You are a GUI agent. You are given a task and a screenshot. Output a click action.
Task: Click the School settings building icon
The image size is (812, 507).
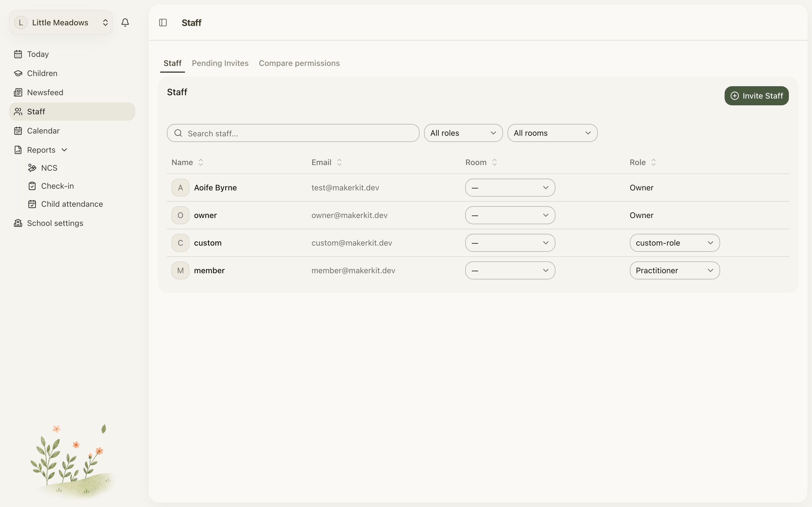[x=18, y=223]
